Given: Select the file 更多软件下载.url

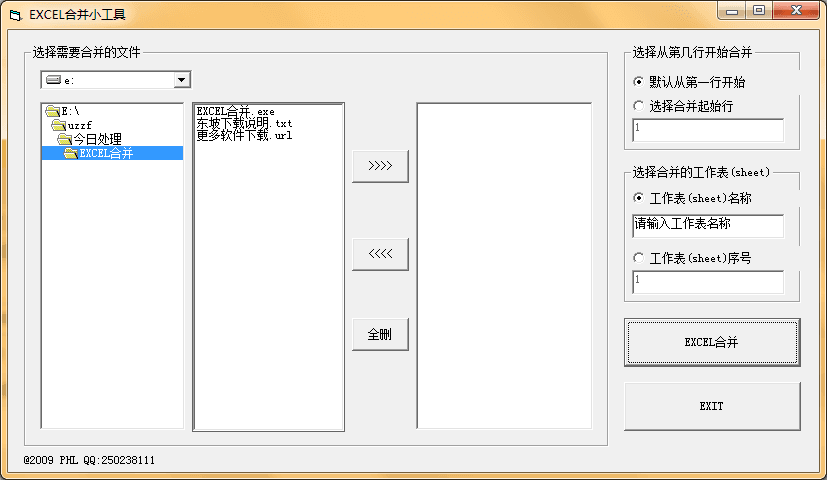Looking at the screenshot, I should 244,135.
